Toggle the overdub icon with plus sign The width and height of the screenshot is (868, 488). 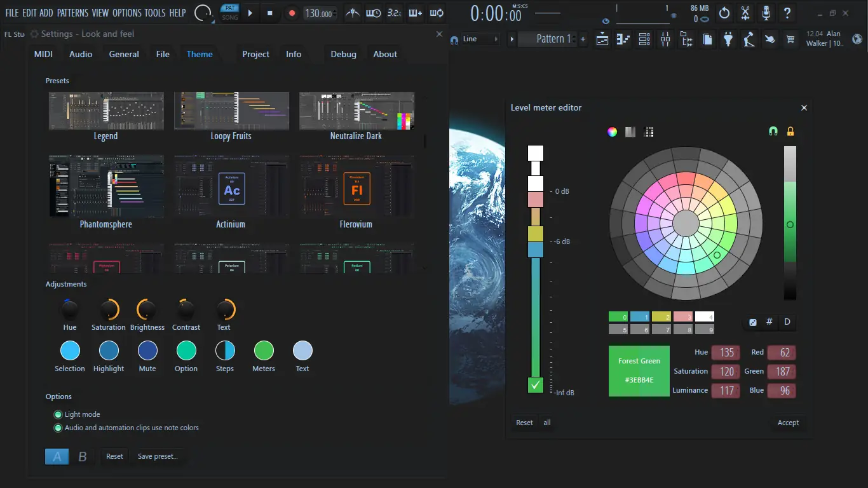(415, 13)
